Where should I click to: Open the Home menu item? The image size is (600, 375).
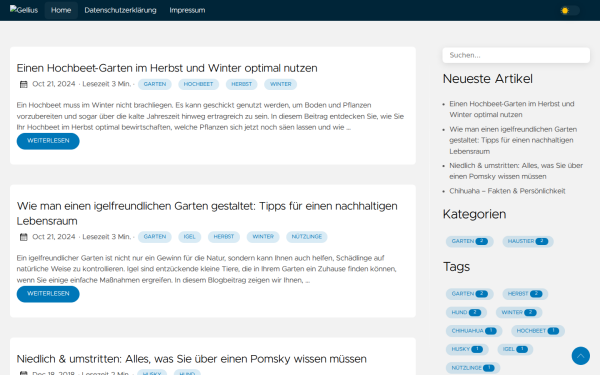pos(61,10)
